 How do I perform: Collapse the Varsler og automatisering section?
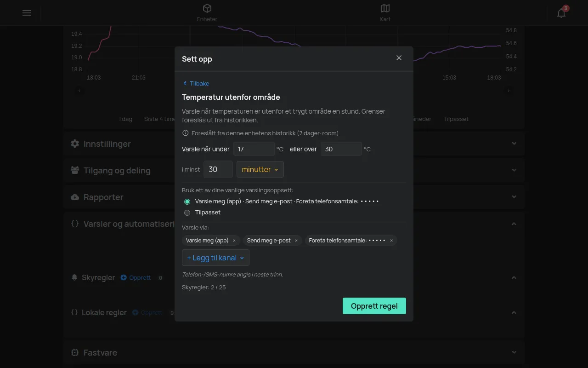pos(514,224)
